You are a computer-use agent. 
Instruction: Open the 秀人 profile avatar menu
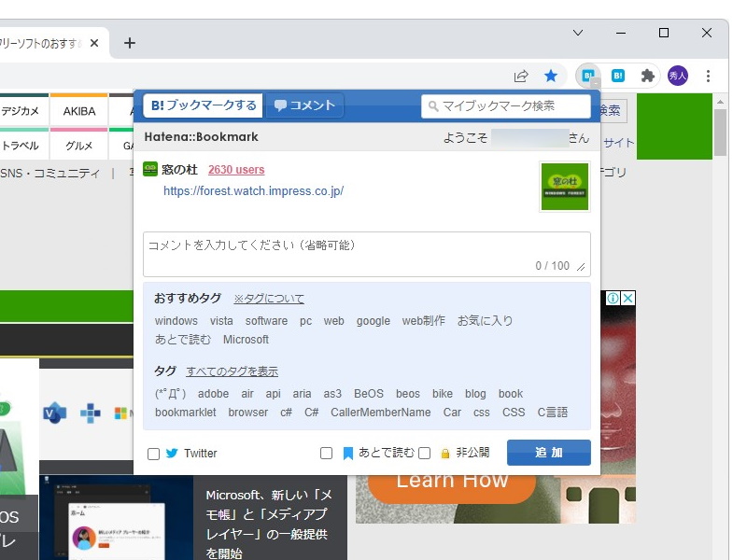coord(676,75)
